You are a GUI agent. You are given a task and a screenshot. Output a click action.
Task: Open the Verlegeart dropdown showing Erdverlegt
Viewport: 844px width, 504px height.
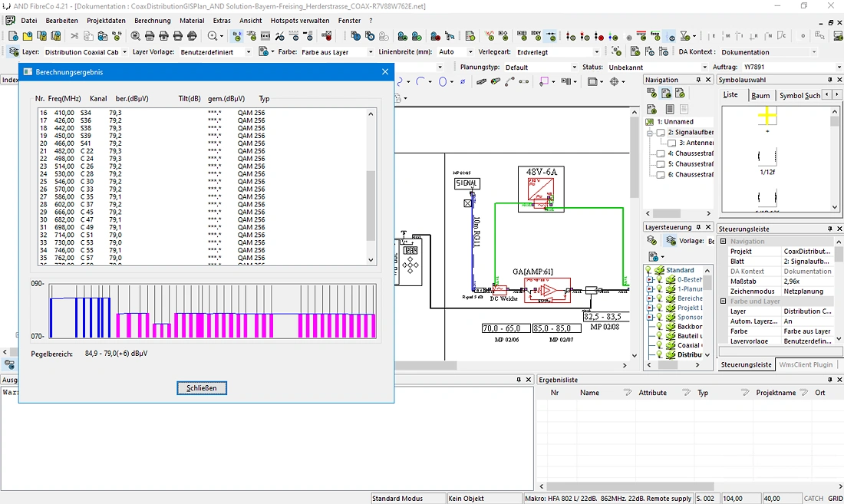556,52
